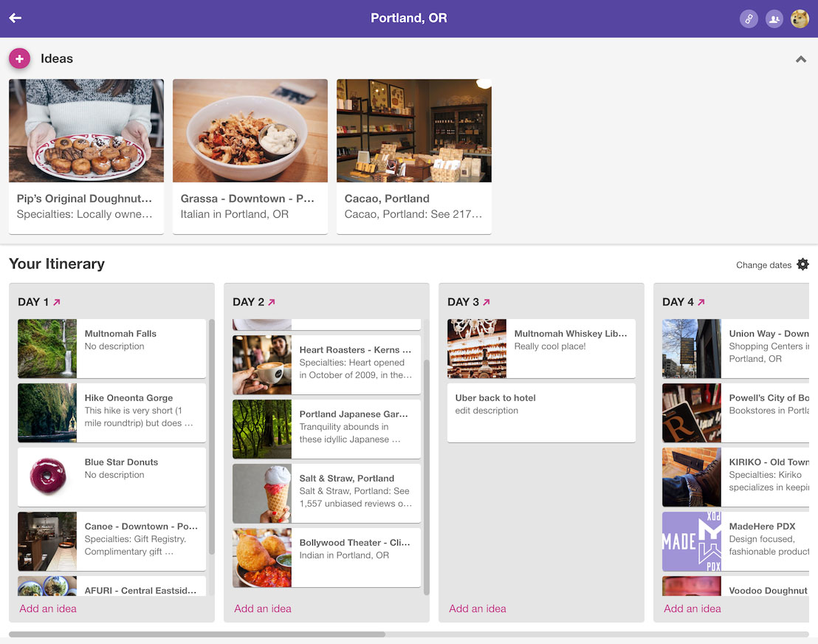Viewport: 818px width, 644px height.
Task: Open the user profile avatar
Action: coord(800,19)
